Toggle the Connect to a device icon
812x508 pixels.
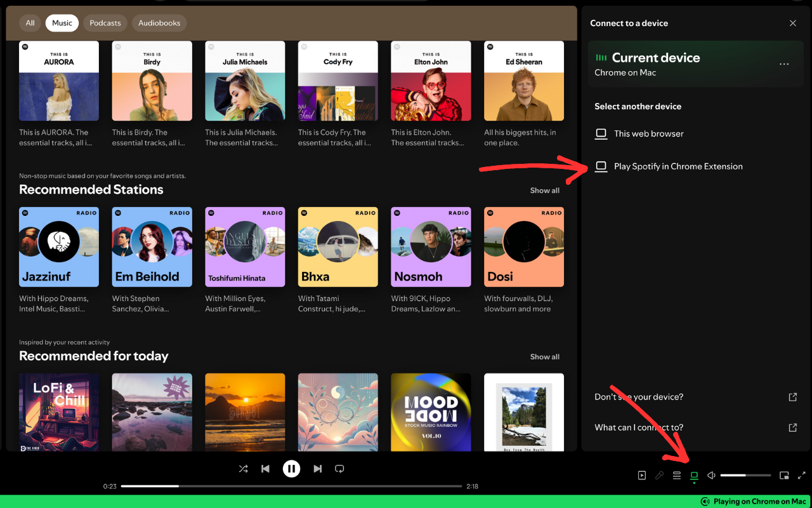pyautogui.click(x=694, y=475)
